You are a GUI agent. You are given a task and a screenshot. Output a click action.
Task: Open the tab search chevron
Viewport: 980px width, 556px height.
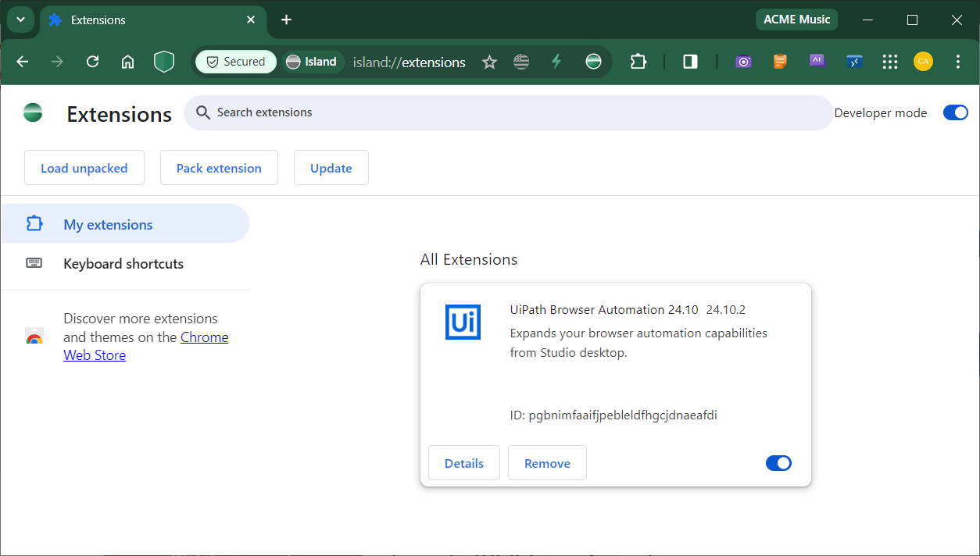[x=20, y=20]
